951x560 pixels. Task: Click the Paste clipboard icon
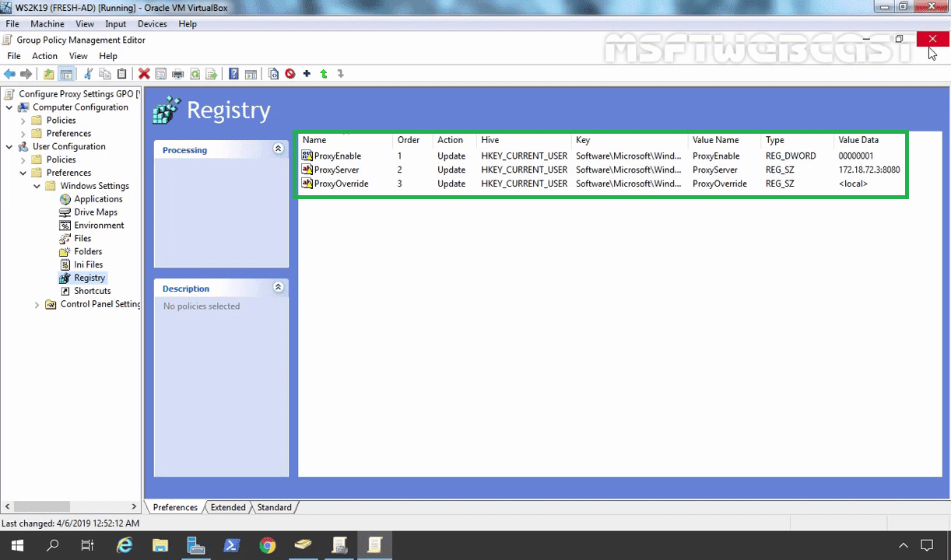[x=122, y=74]
